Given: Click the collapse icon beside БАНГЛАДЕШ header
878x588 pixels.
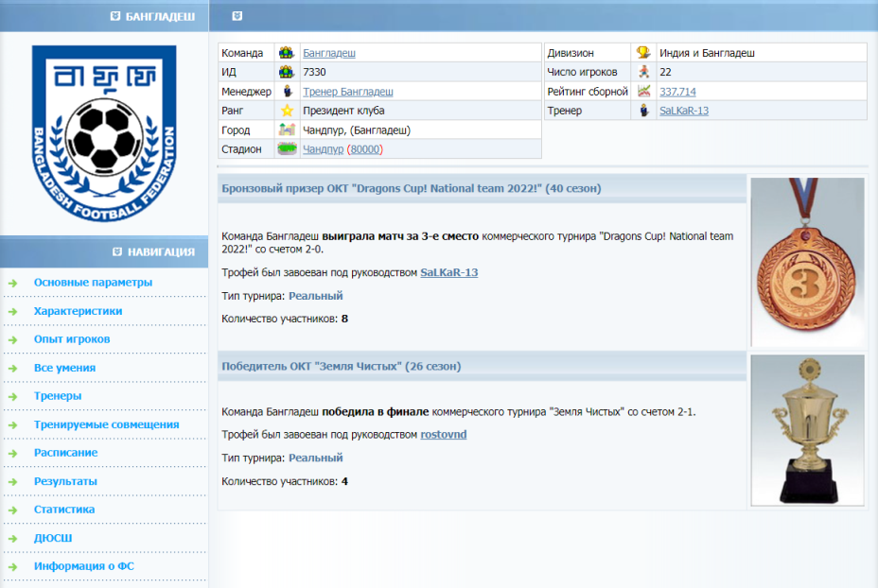Looking at the screenshot, I should [114, 16].
